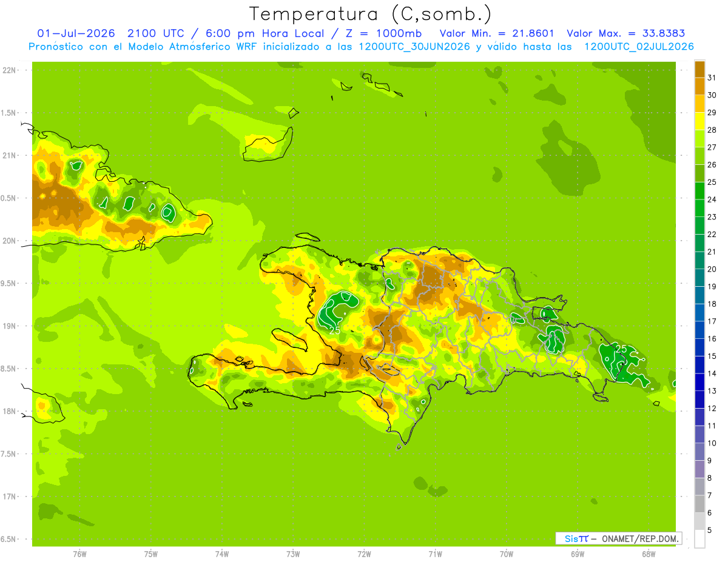Click the '68W' longitude axis label

(648, 555)
